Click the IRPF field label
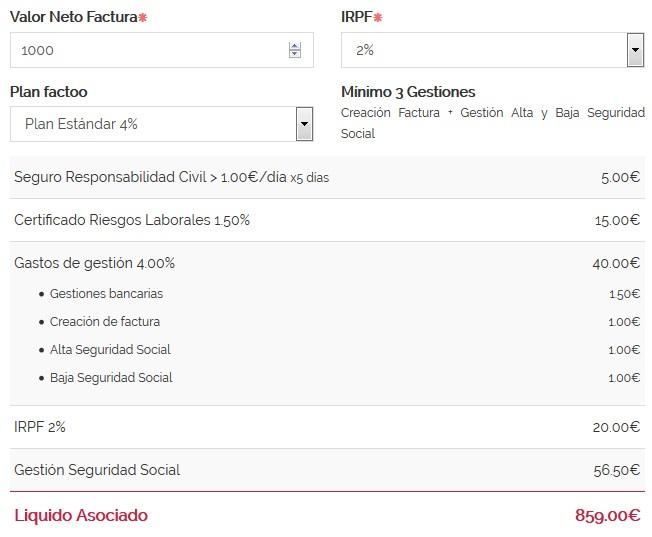This screenshot has width=652, height=537. pos(357,17)
